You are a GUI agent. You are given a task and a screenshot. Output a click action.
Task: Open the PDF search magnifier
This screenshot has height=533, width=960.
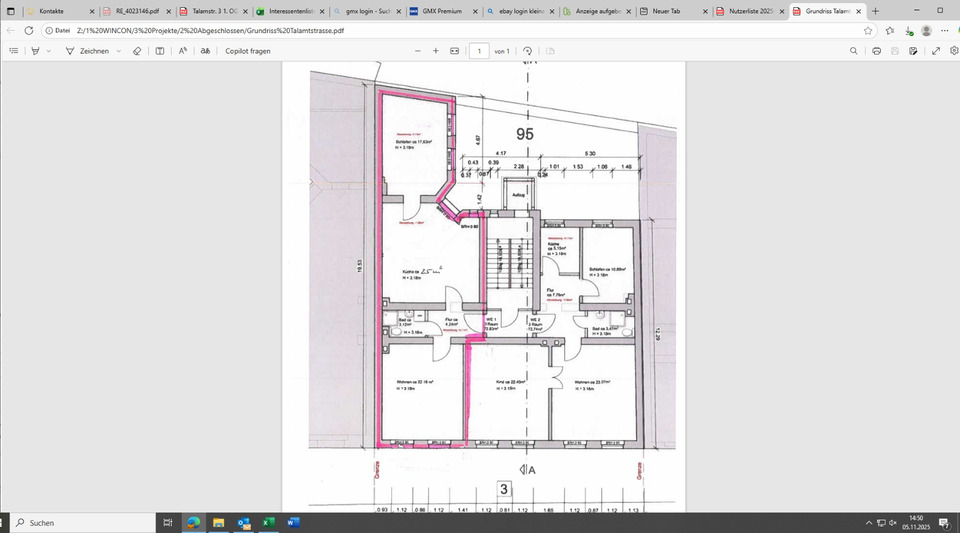click(852, 50)
